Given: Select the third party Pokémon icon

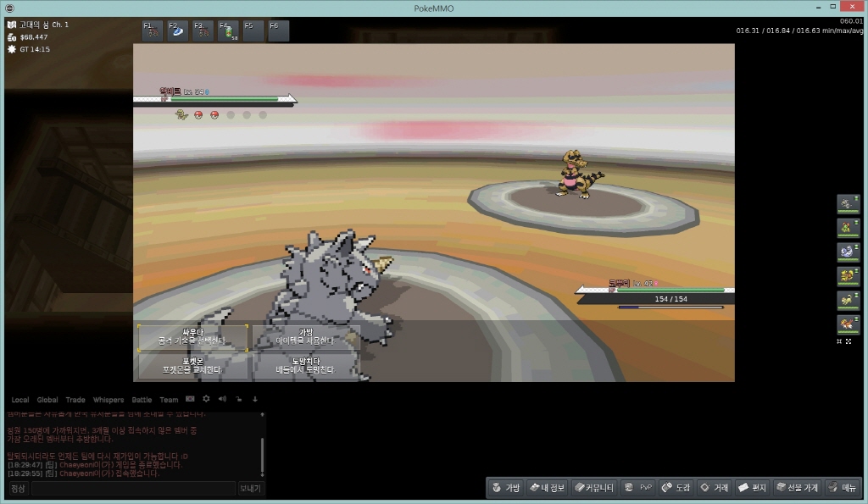Looking at the screenshot, I should click(848, 252).
